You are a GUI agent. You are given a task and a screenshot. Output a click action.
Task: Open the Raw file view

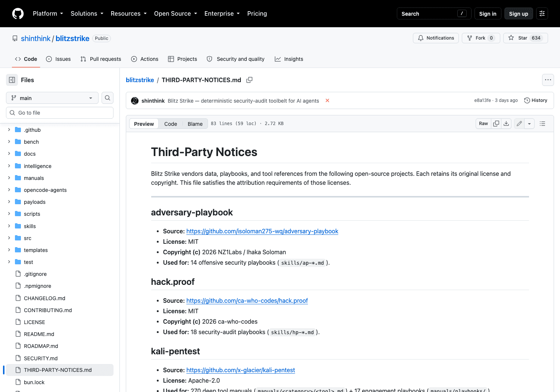pos(483,124)
